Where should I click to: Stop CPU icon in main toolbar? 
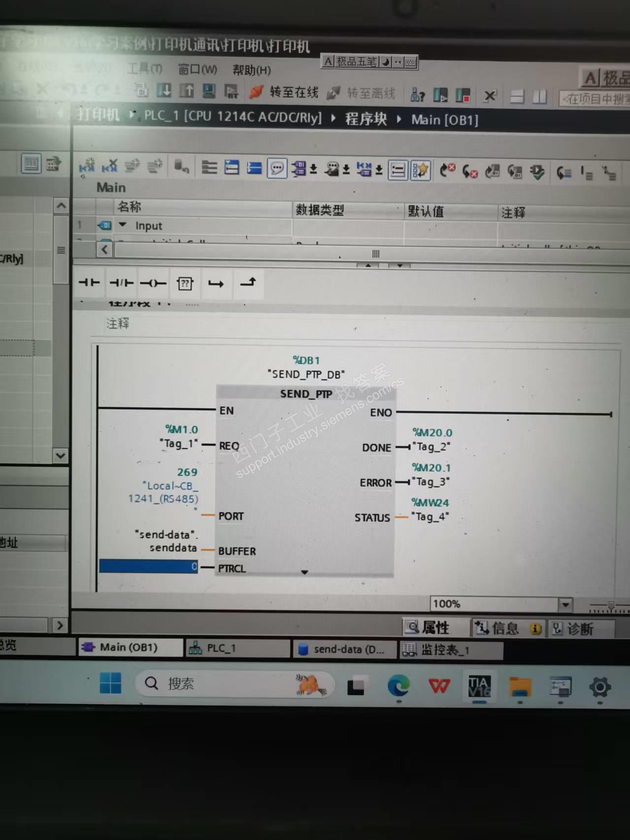coord(463,95)
